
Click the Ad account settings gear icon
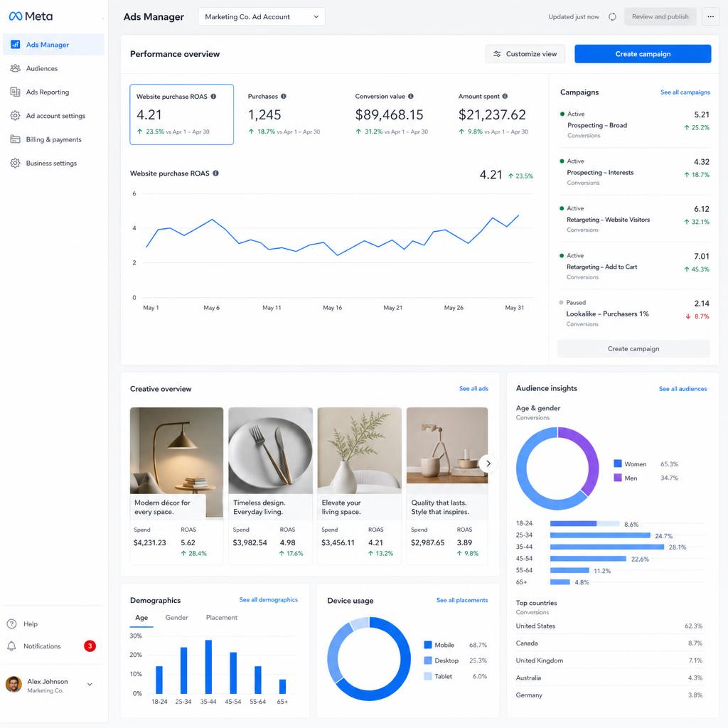pos(16,116)
